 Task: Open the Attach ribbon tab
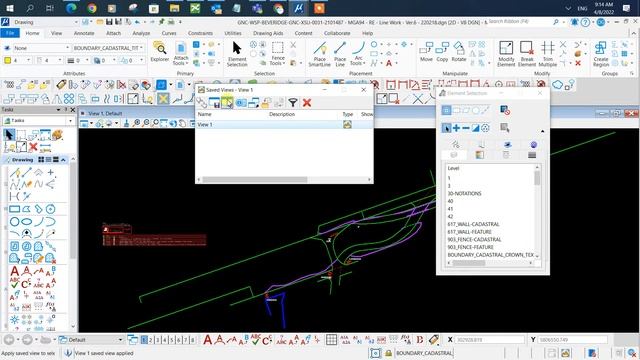pyautogui.click(x=113, y=33)
